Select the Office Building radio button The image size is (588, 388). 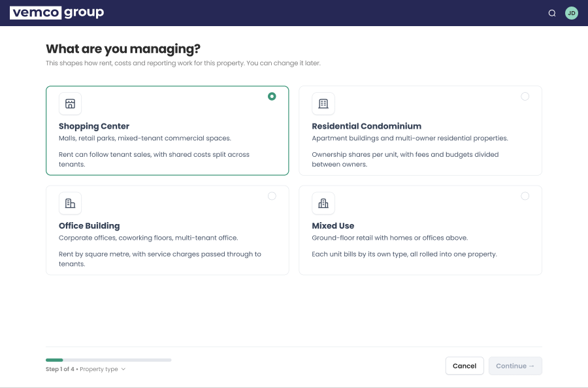point(272,196)
